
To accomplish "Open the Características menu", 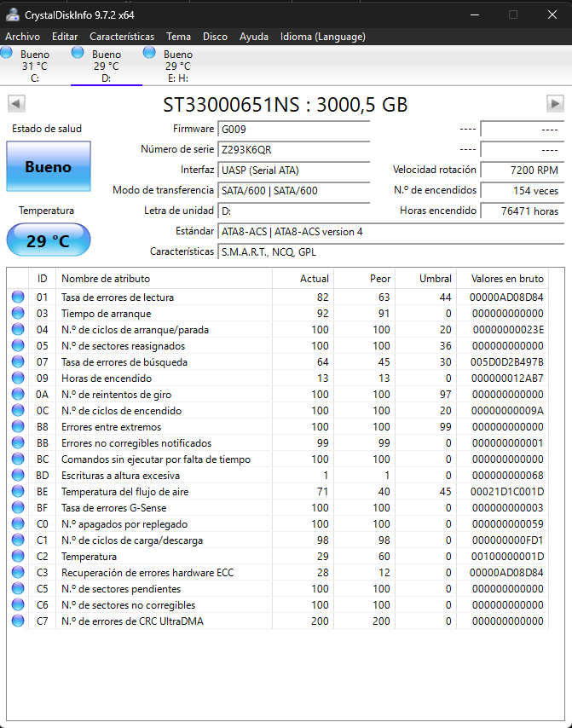I will [122, 37].
